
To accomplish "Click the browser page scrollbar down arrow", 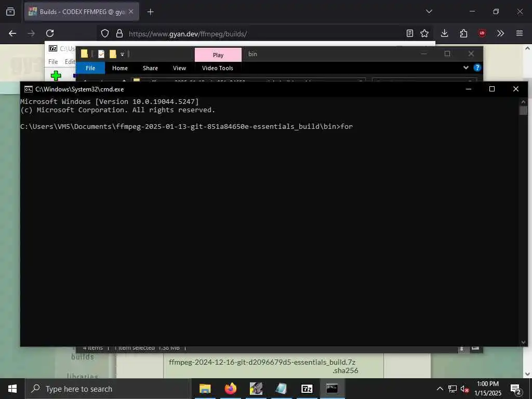I will coord(527,374).
